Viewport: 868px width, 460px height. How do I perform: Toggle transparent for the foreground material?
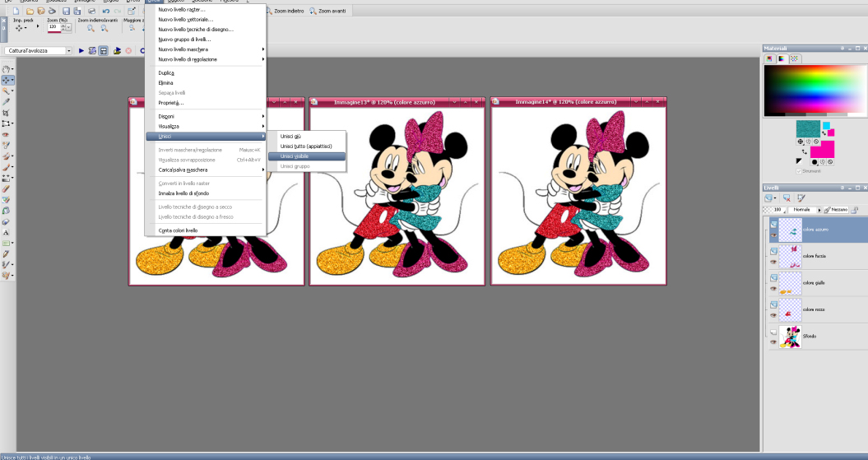point(816,142)
